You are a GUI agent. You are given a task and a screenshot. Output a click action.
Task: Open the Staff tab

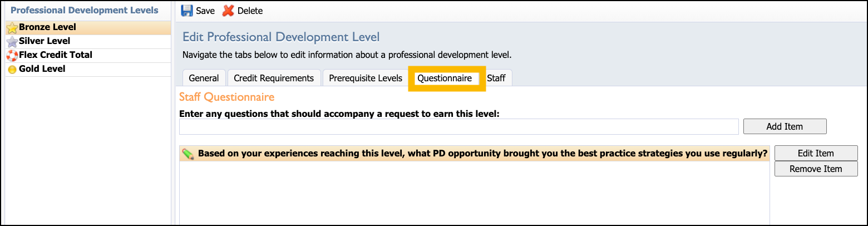click(496, 78)
